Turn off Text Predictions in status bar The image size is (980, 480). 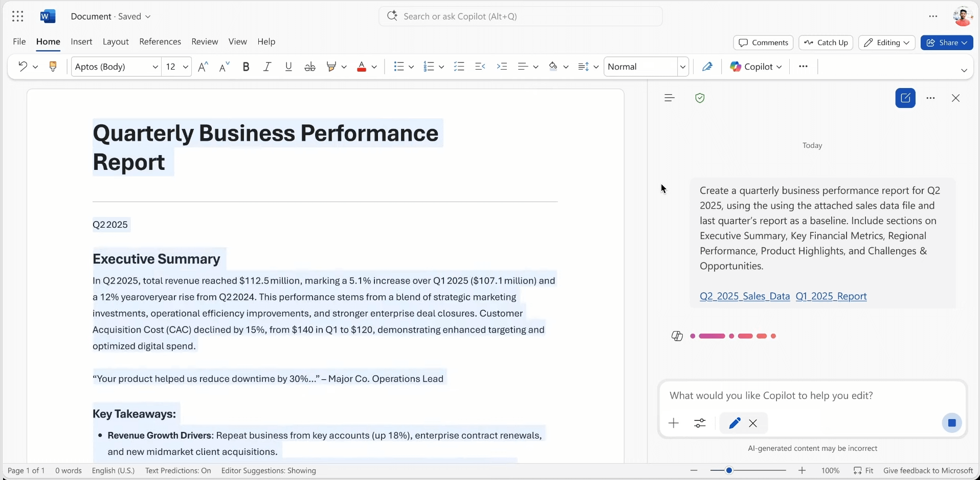tap(177, 470)
